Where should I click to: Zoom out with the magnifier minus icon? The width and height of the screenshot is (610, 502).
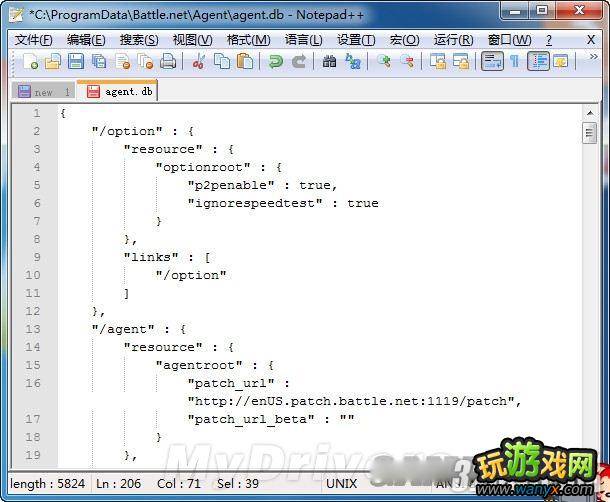pyautogui.click(x=407, y=61)
